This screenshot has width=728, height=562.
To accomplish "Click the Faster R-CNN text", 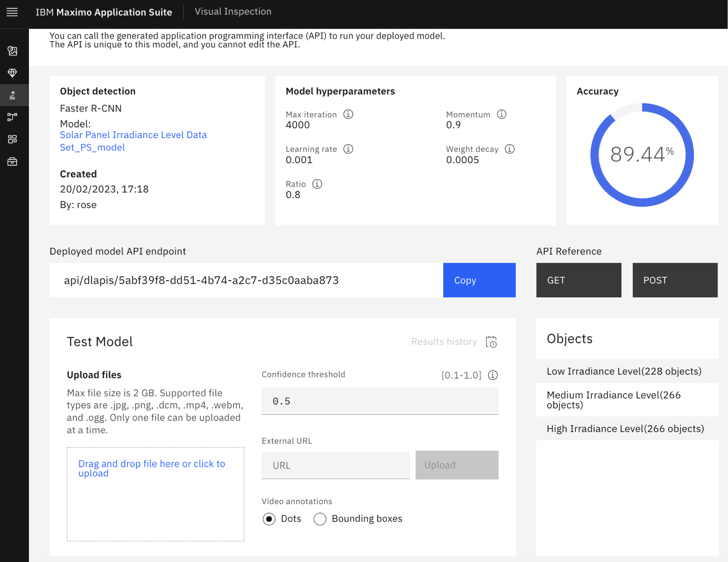I will click(91, 109).
